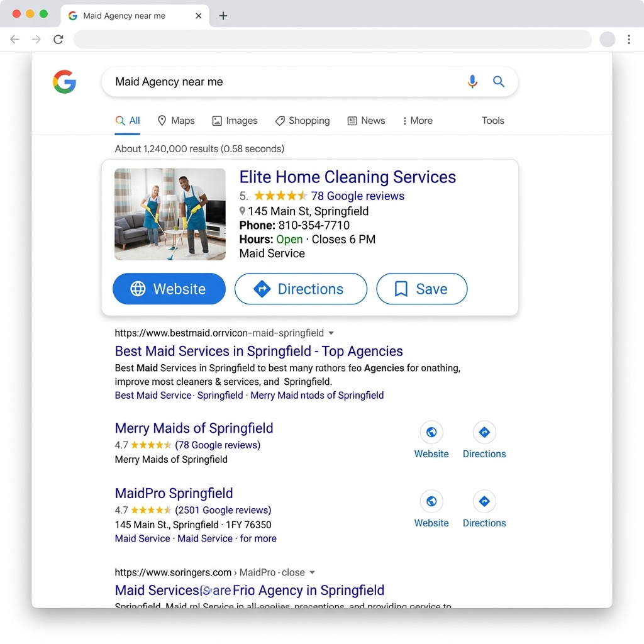Image resolution: width=644 pixels, height=644 pixels.
Task: Click the Springfield sitelink under Best Maid result
Action: click(x=220, y=395)
